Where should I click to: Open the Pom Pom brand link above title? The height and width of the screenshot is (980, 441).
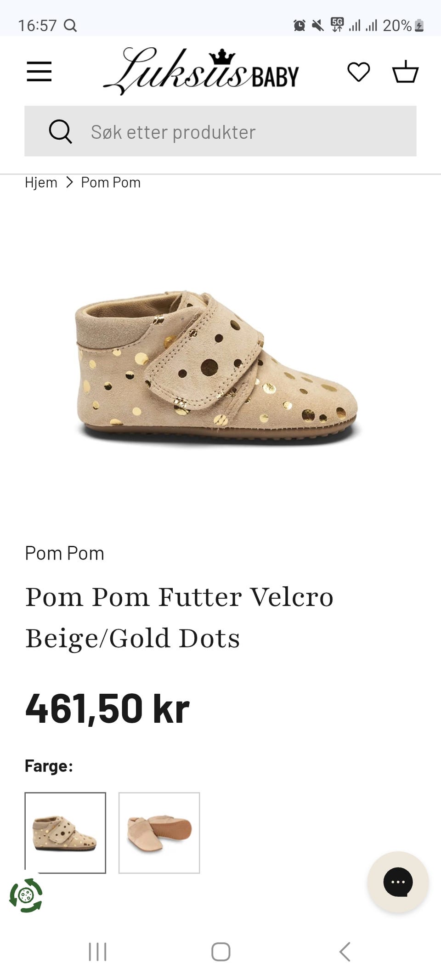tap(64, 553)
